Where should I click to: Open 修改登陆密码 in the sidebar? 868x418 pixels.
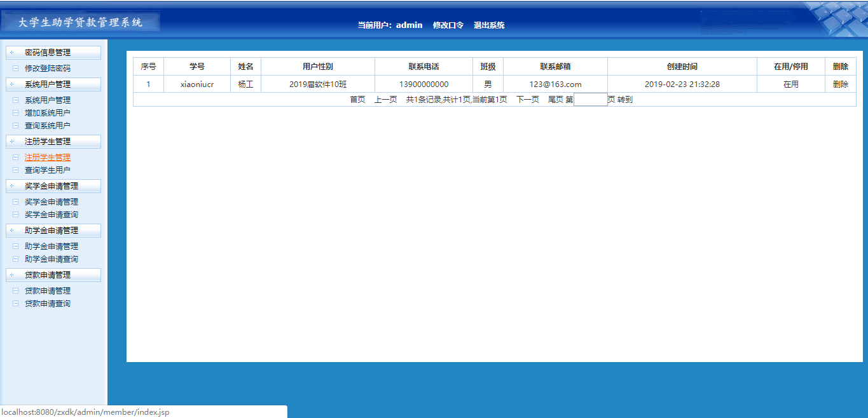point(48,69)
